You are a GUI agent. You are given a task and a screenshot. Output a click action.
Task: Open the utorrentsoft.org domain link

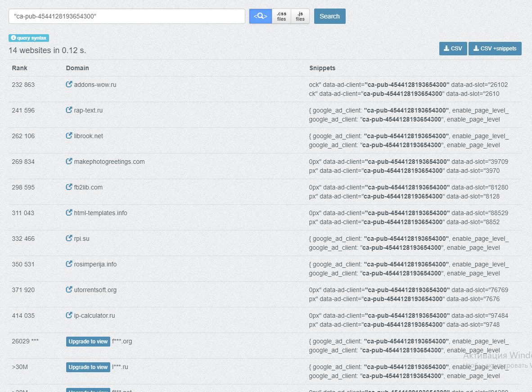pos(95,290)
